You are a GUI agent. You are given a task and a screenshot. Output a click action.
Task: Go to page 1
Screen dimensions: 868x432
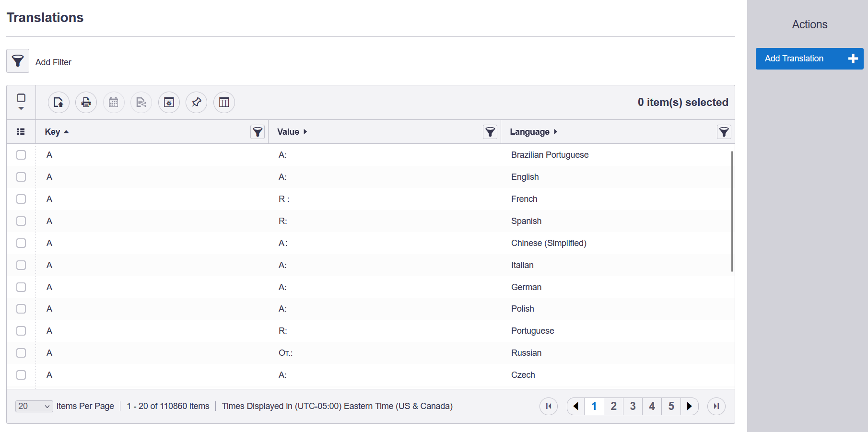pos(594,406)
